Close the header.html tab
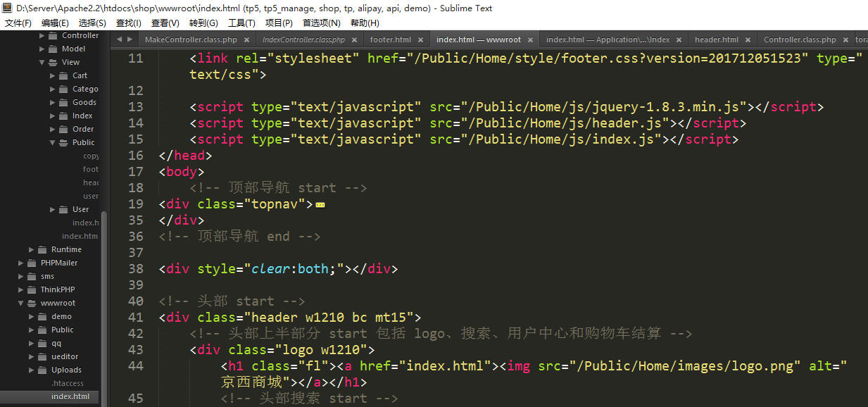 pos(748,40)
